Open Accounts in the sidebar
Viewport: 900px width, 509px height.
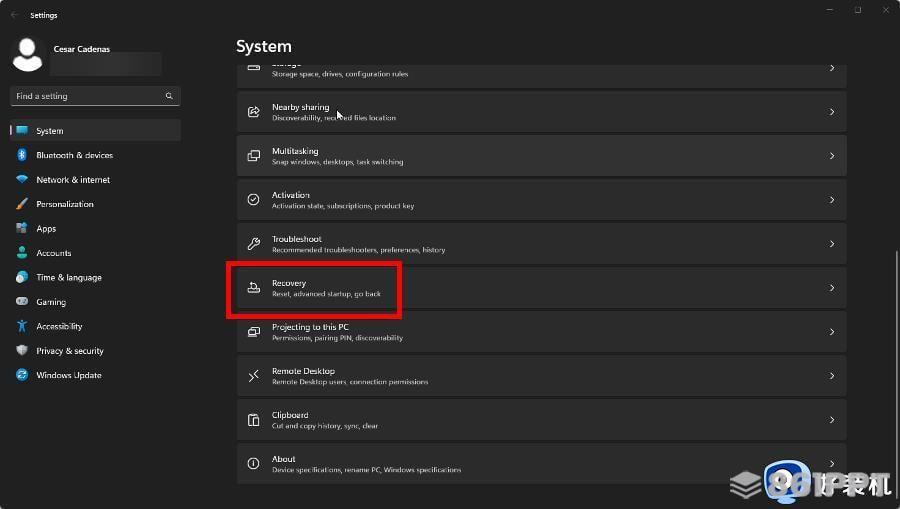(95, 252)
